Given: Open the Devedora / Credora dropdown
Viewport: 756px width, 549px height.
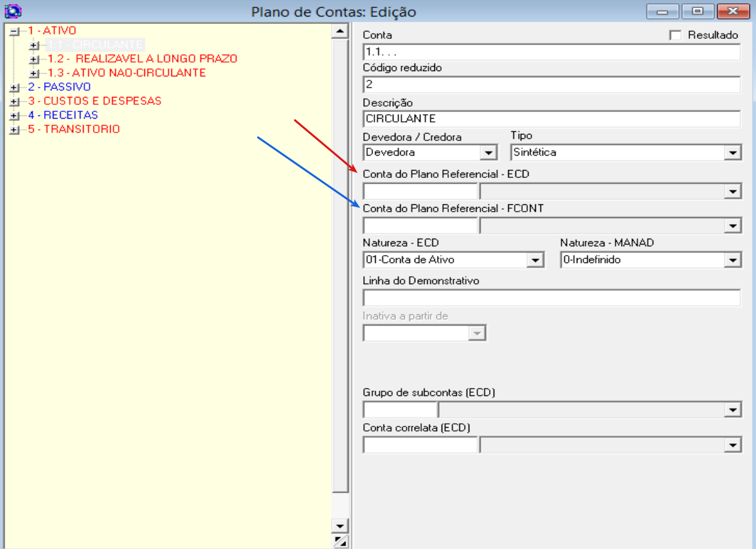Looking at the screenshot, I should coord(488,153).
